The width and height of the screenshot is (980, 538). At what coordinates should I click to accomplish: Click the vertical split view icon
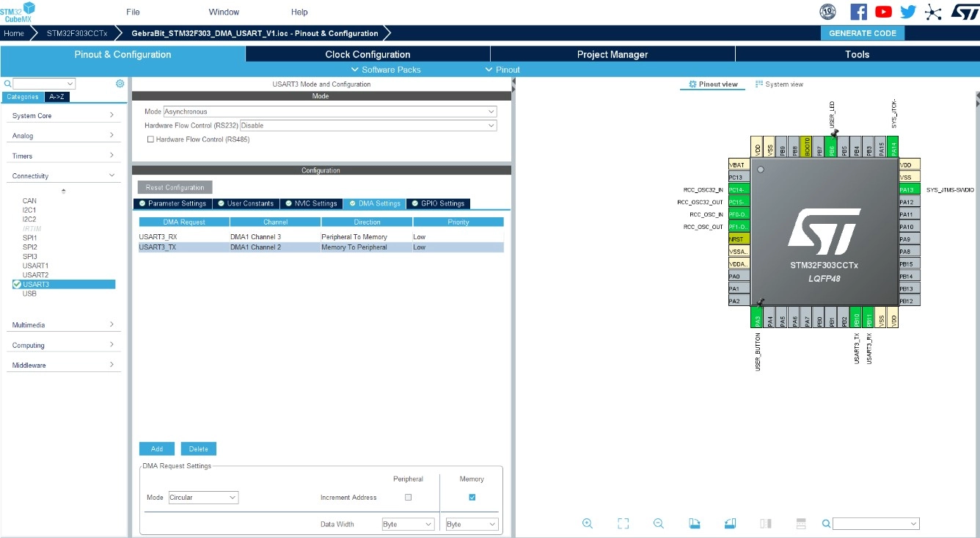(766, 523)
